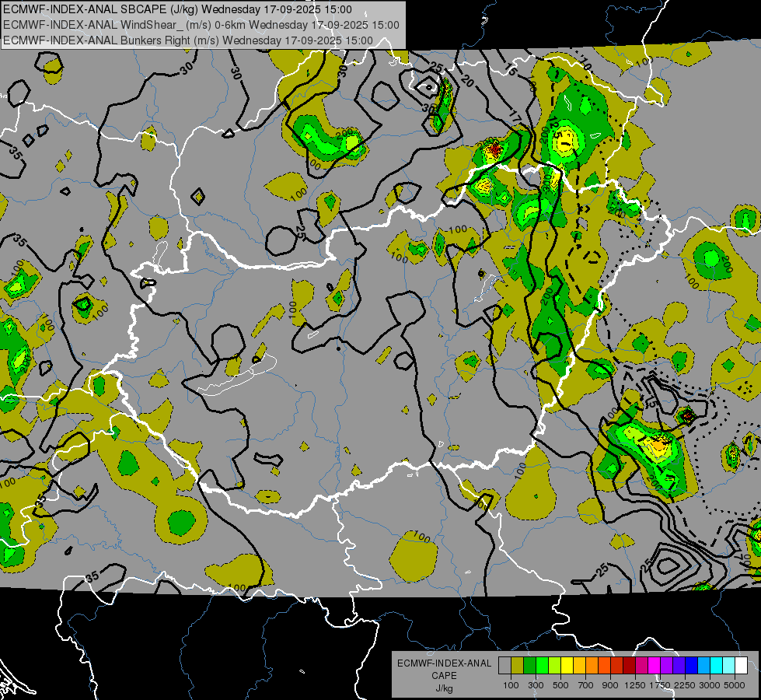Click the legend value label 3000
Viewport: 761px width, 700px height.
710,685
